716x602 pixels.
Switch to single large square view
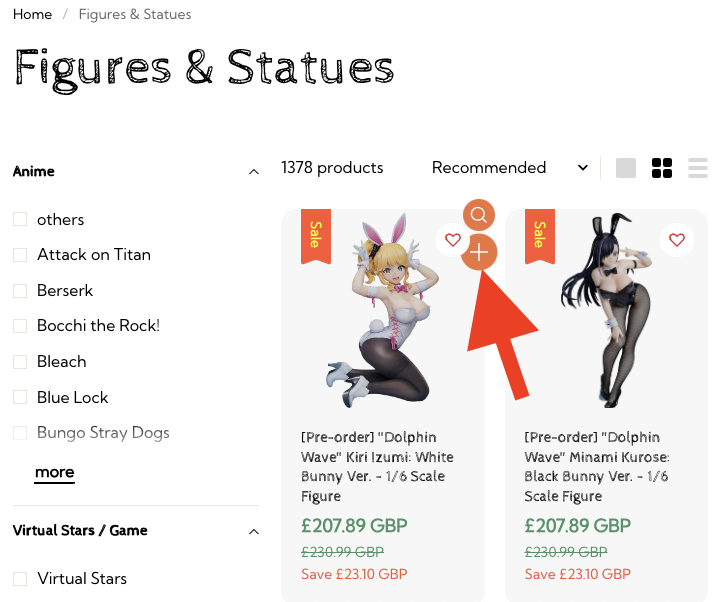[x=626, y=168]
